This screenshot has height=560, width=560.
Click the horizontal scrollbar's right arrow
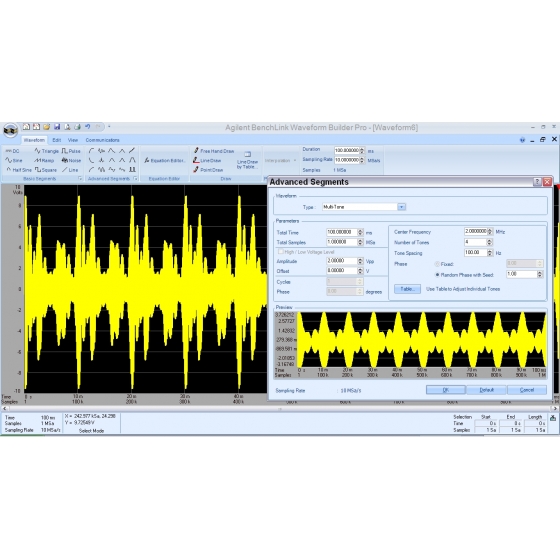click(x=555, y=408)
